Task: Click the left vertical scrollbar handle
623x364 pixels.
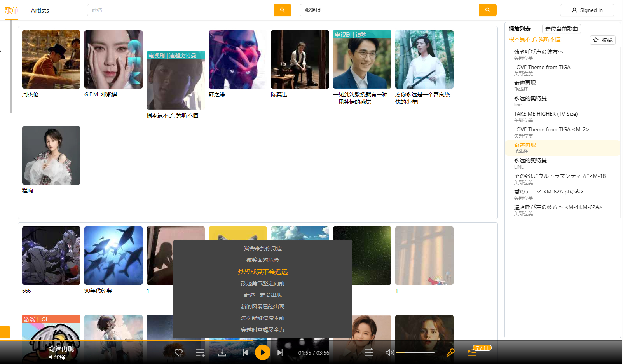Action: (x=11, y=67)
